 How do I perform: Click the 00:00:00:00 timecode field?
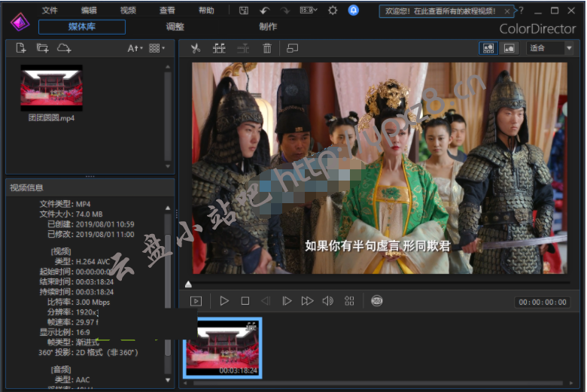[x=543, y=302]
